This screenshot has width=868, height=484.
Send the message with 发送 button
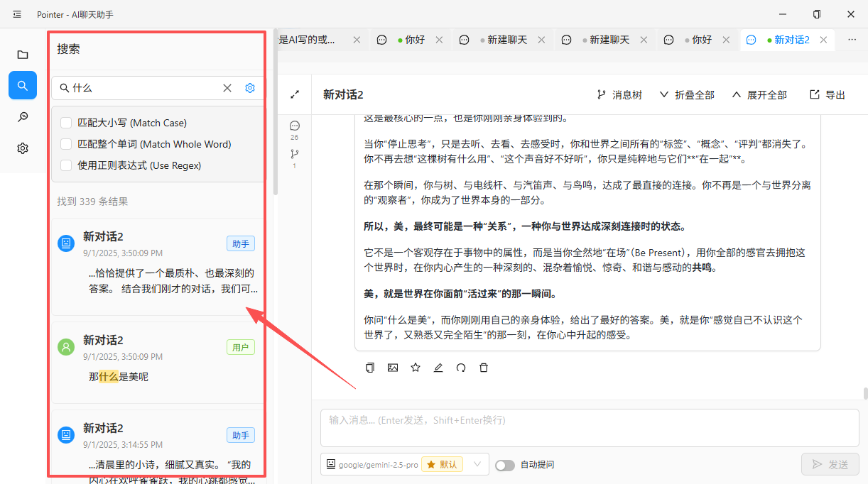pyautogui.click(x=830, y=464)
